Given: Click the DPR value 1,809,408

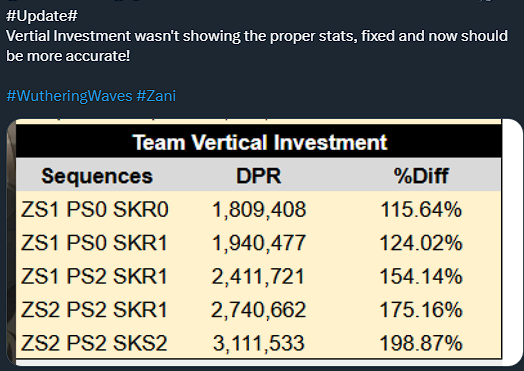Looking at the screenshot, I should [x=259, y=210].
